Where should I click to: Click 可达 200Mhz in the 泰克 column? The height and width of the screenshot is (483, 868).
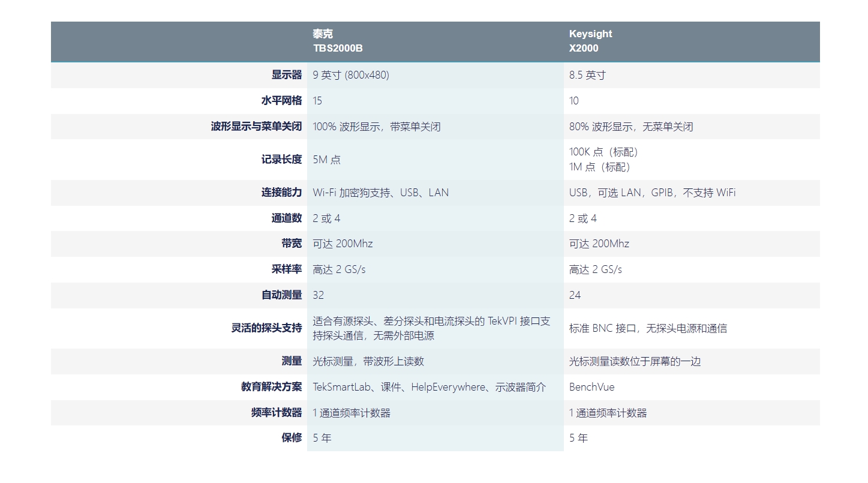pyautogui.click(x=343, y=244)
